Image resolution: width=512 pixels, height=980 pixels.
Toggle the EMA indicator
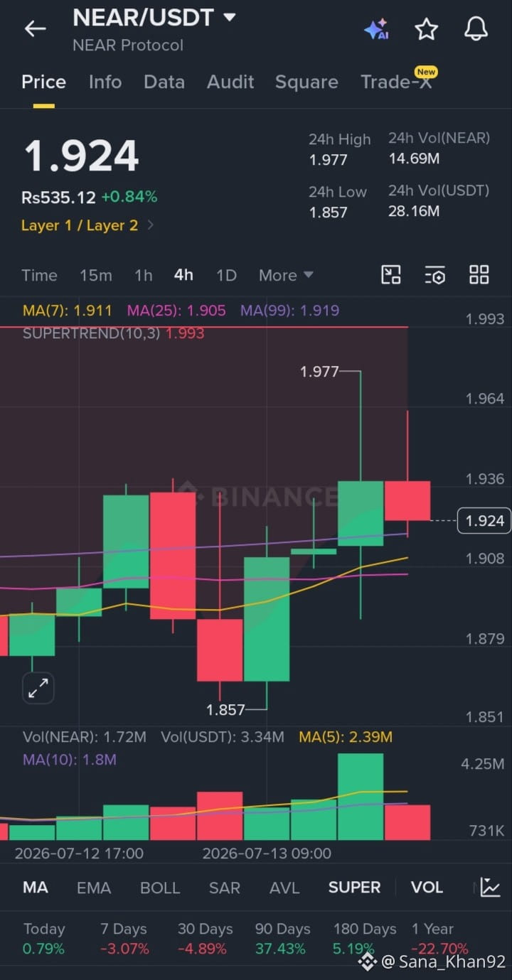94,887
